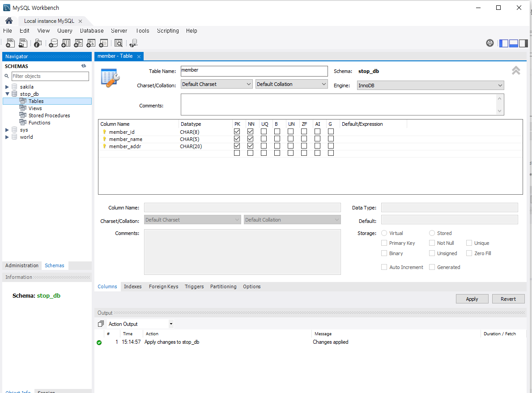Screen dimensions: 532x393
Task: Uncheck PK for member_id
Action: click(x=237, y=131)
